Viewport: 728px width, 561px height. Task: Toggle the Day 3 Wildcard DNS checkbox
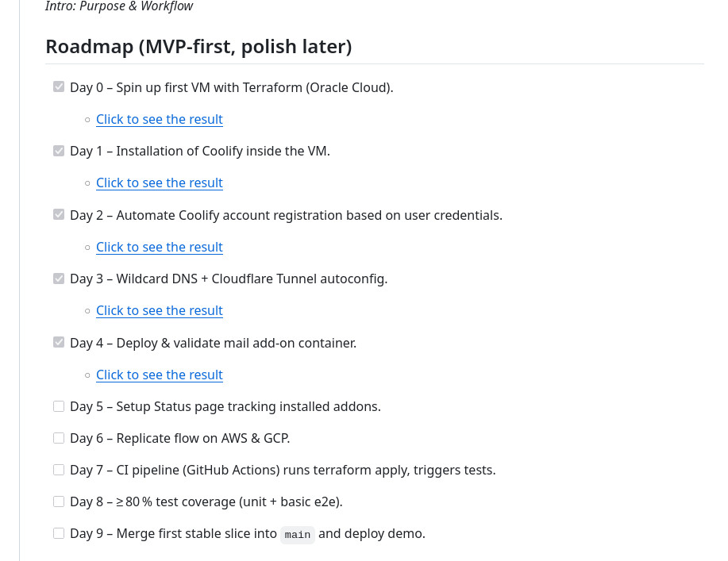click(59, 279)
